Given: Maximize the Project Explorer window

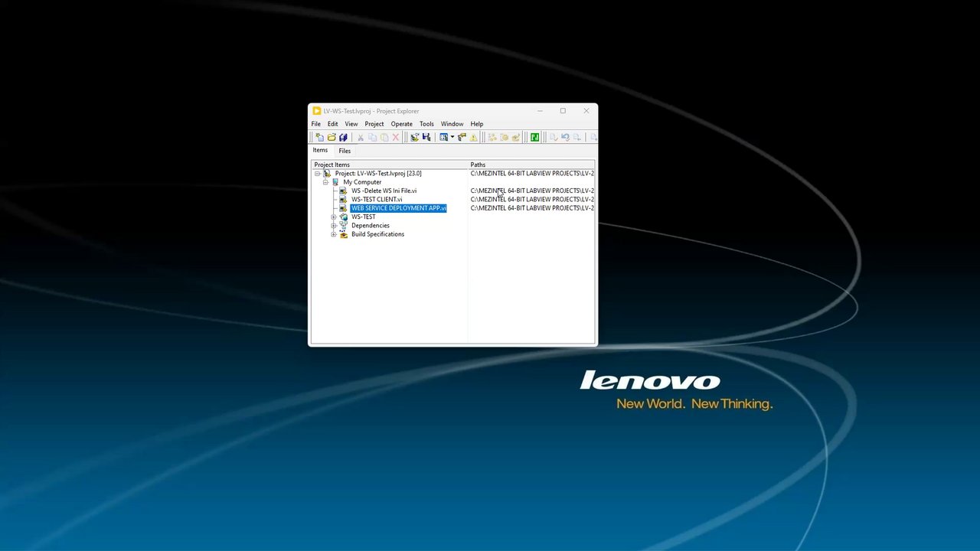Looking at the screenshot, I should click(x=563, y=111).
